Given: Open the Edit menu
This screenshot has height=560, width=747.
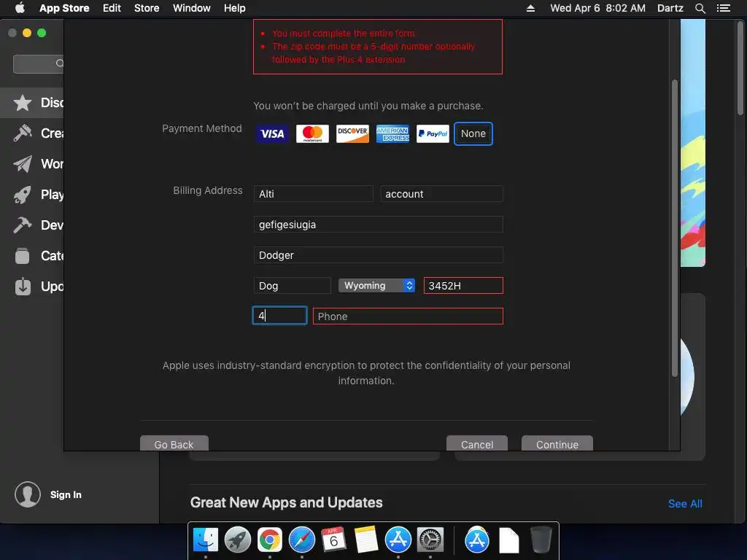Looking at the screenshot, I should coord(112,8).
